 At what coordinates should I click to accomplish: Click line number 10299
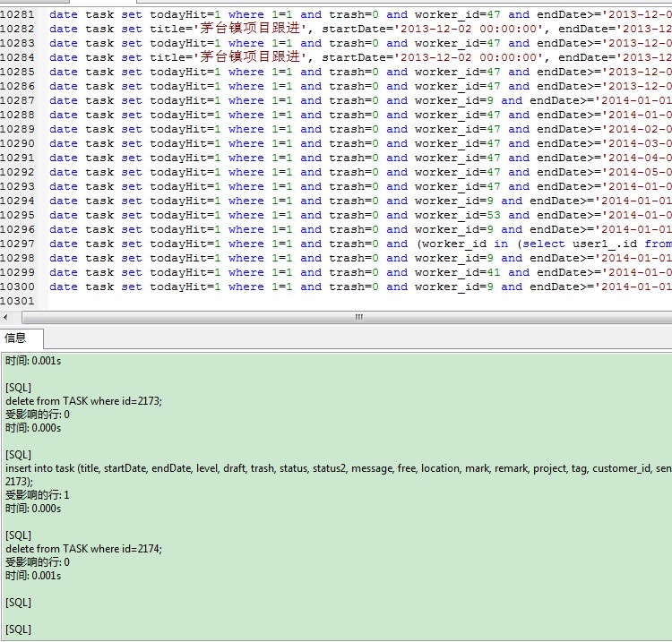tap(17, 272)
